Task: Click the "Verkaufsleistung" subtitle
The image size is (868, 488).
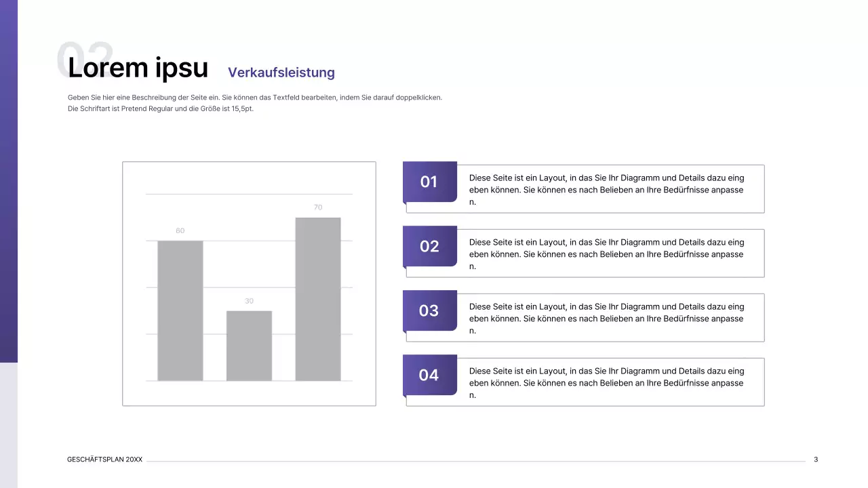Action: 281,73
